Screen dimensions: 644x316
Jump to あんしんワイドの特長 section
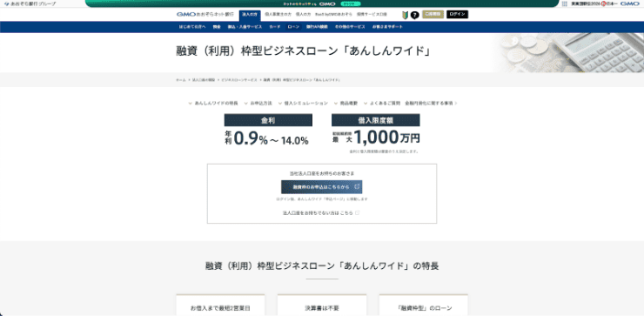pyautogui.click(x=213, y=103)
